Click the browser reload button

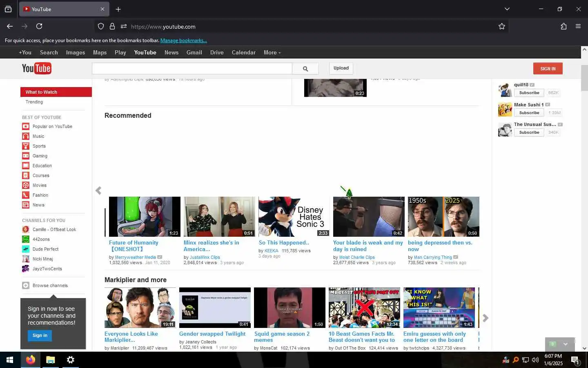pos(39,26)
